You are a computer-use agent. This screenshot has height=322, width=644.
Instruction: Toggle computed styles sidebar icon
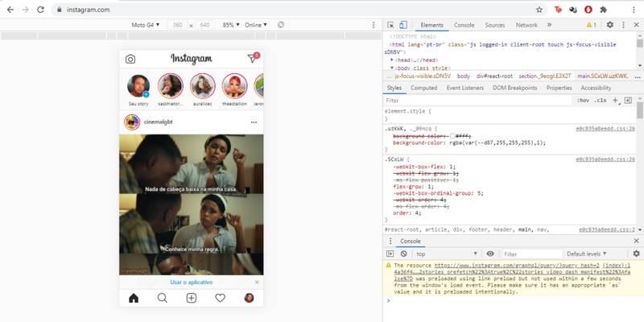pyautogui.click(x=628, y=100)
